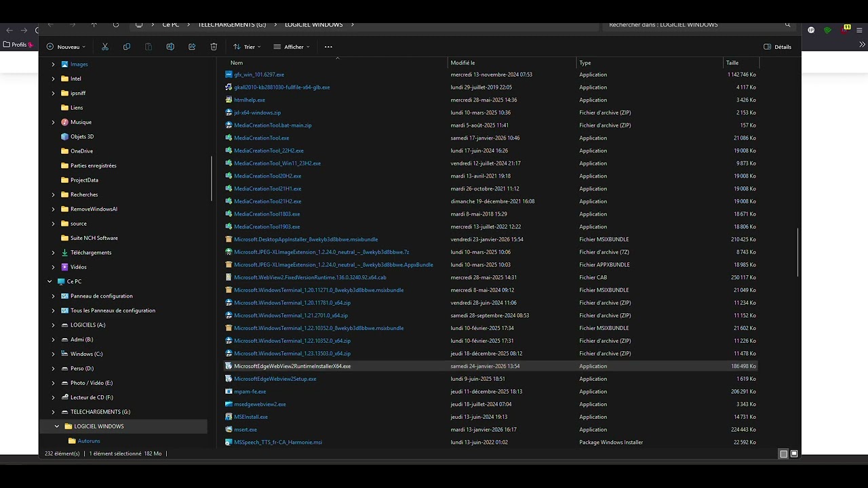Click the IP extension icon in browser toolbar
The image size is (868, 488).
tap(811, 30)
